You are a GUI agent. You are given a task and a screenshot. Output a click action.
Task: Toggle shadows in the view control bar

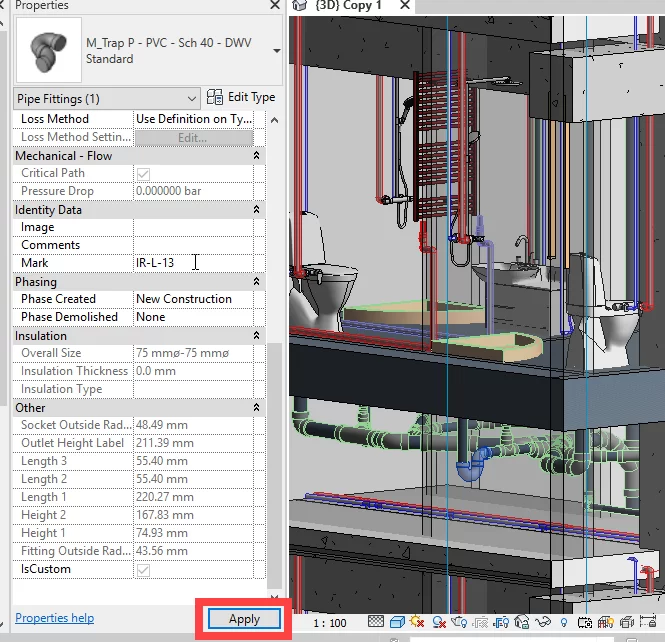coord(440,622)
